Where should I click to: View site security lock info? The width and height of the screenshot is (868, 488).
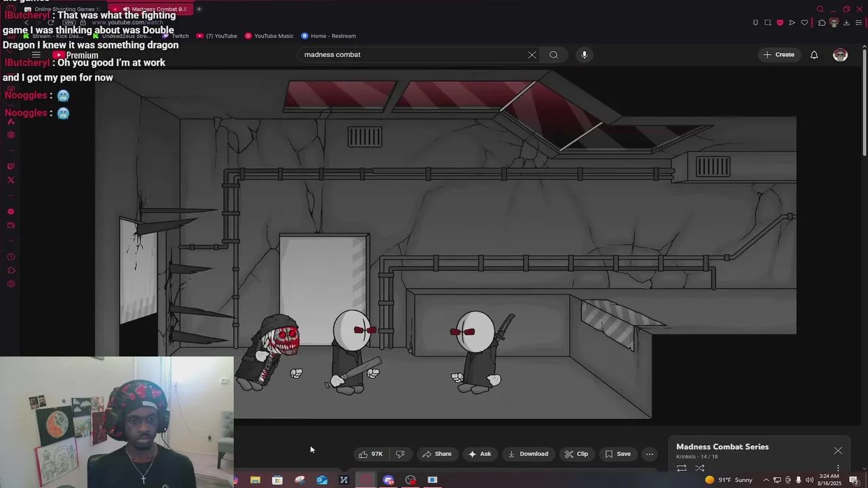tap(83, 22)
